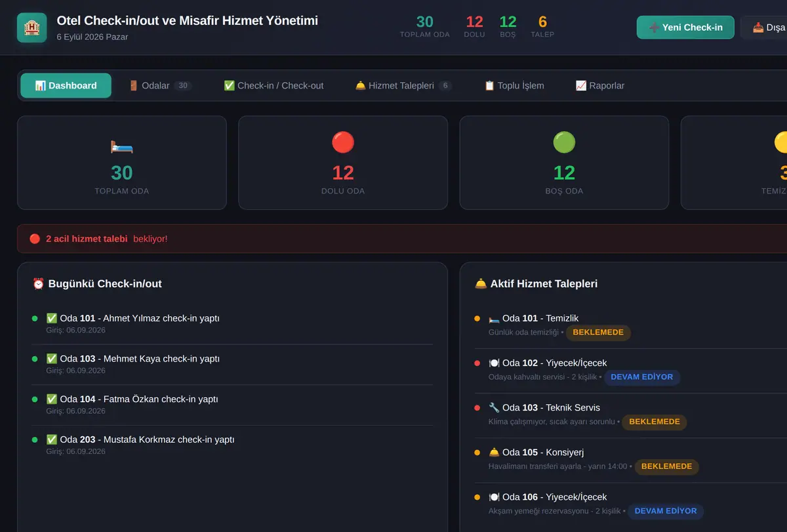Click the Dışa export button in header
The height and width of the screenshot is (532, 787).
764,28
